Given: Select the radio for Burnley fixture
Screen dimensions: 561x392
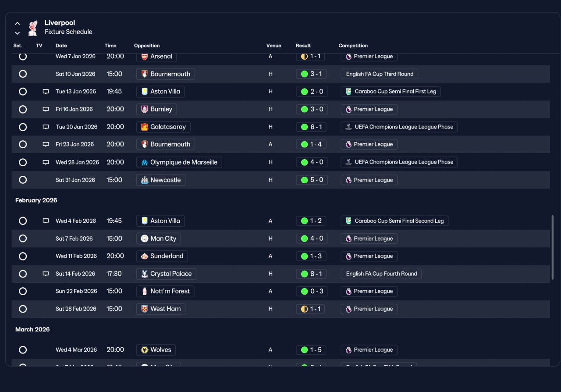Looking at the screenshot, I should click(x=23, y=109).
